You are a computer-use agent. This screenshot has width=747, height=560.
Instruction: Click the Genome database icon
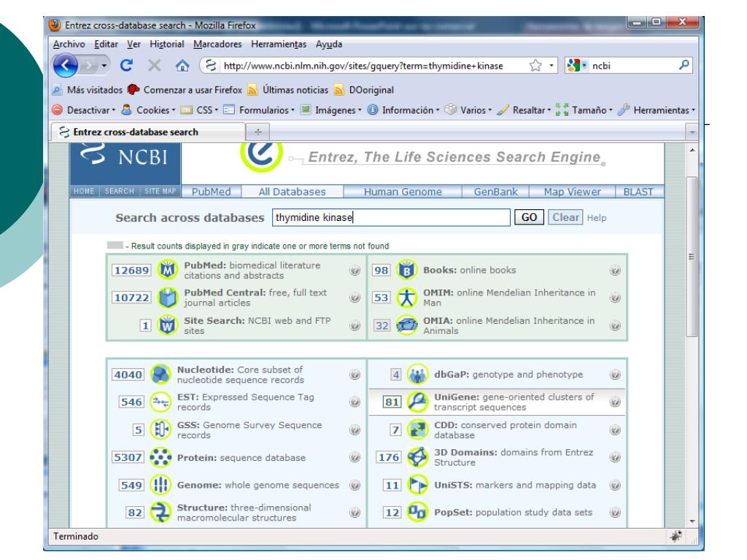tap(160, 485)
